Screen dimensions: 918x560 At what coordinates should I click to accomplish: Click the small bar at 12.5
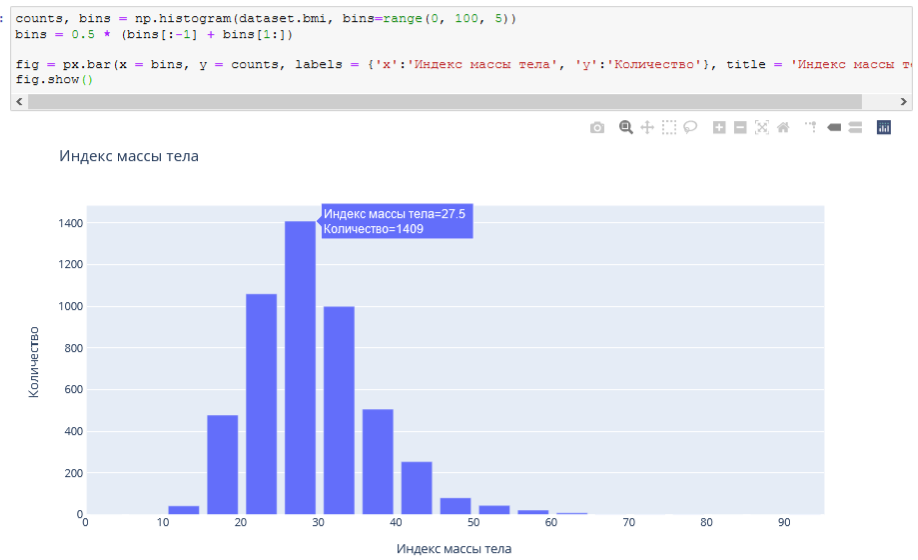coord(184,510)
